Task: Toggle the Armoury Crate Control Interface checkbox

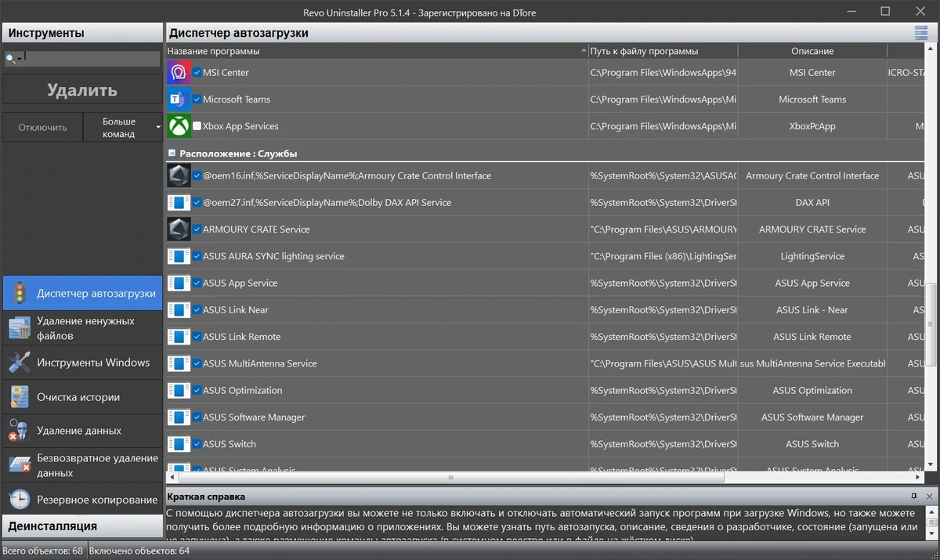Action: (x=197, y=176)
